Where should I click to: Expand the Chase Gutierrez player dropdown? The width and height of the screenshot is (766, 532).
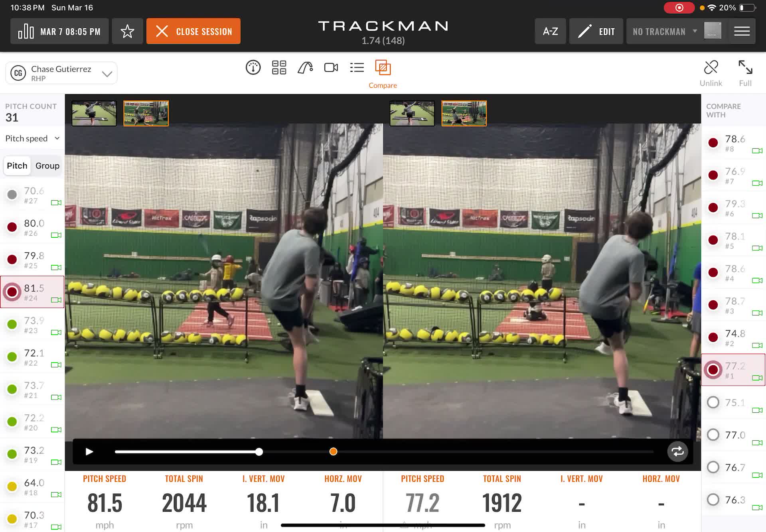pos(61,73)
